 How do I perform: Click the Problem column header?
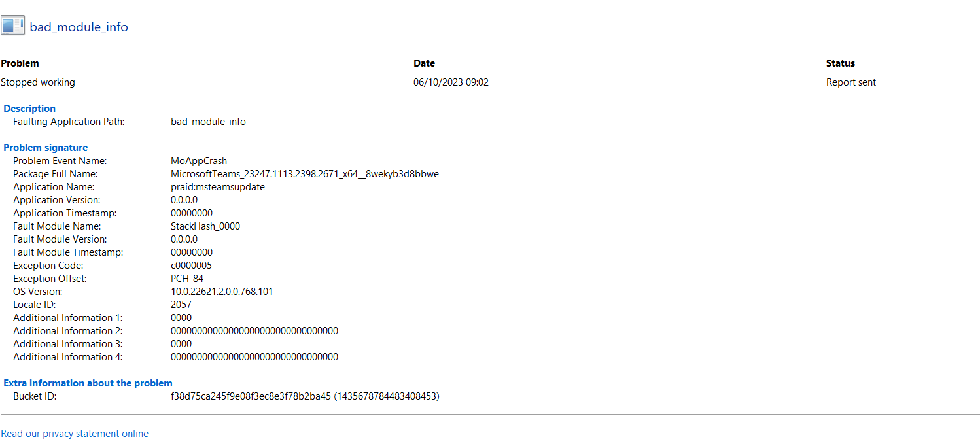click(20, 63)
